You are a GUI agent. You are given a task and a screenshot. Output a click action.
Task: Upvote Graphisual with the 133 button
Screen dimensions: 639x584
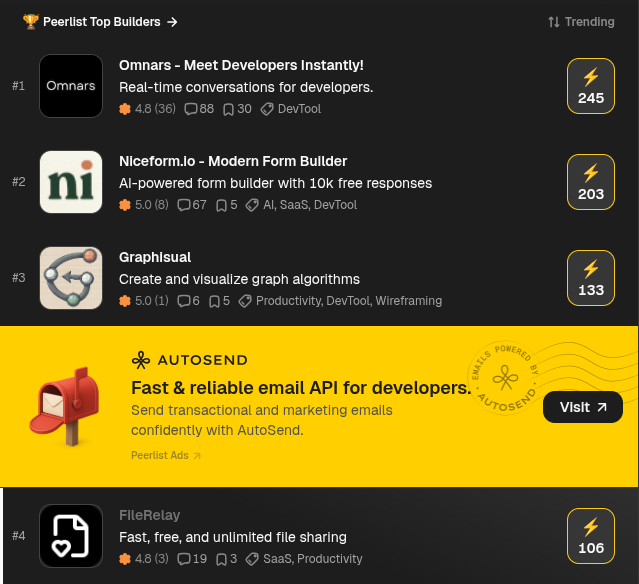click(x=591, y=278)
